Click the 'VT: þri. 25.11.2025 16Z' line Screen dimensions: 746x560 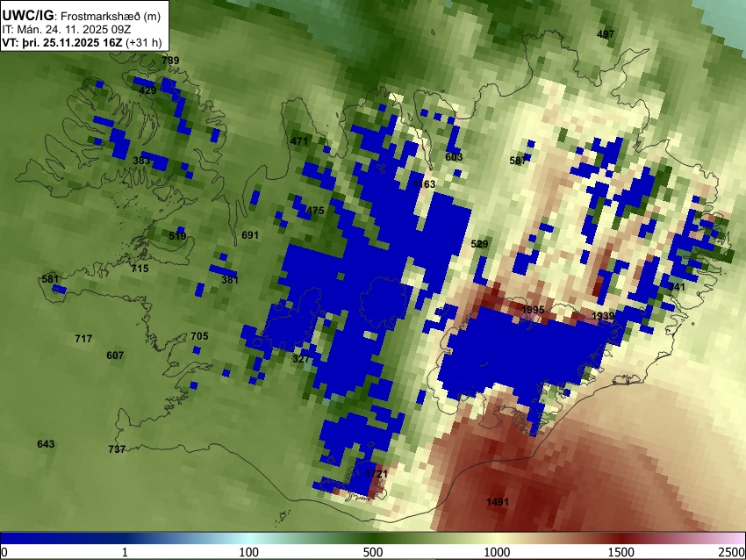coord(82,42)
